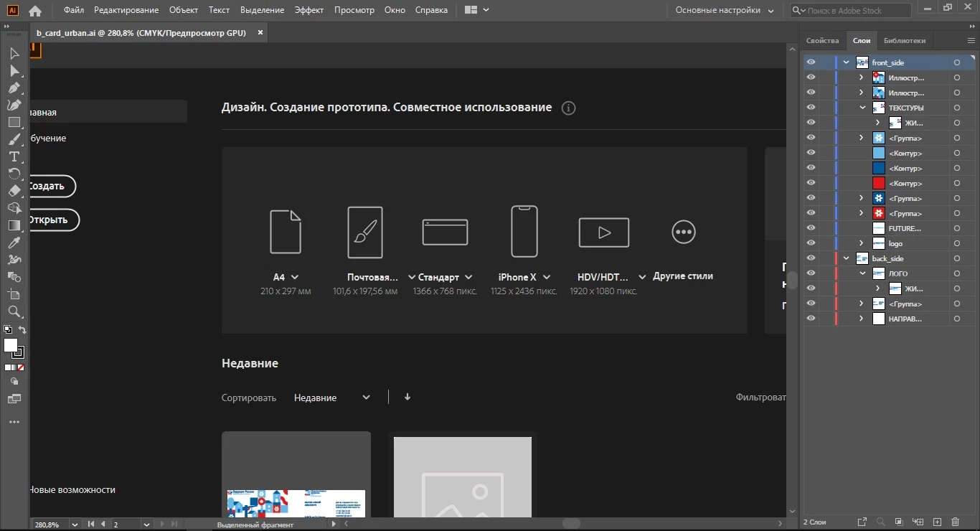The height and width of the screenshot is (531, 980).
Task: Select the Type tool in toolbar
Action: tap(14, 156)
